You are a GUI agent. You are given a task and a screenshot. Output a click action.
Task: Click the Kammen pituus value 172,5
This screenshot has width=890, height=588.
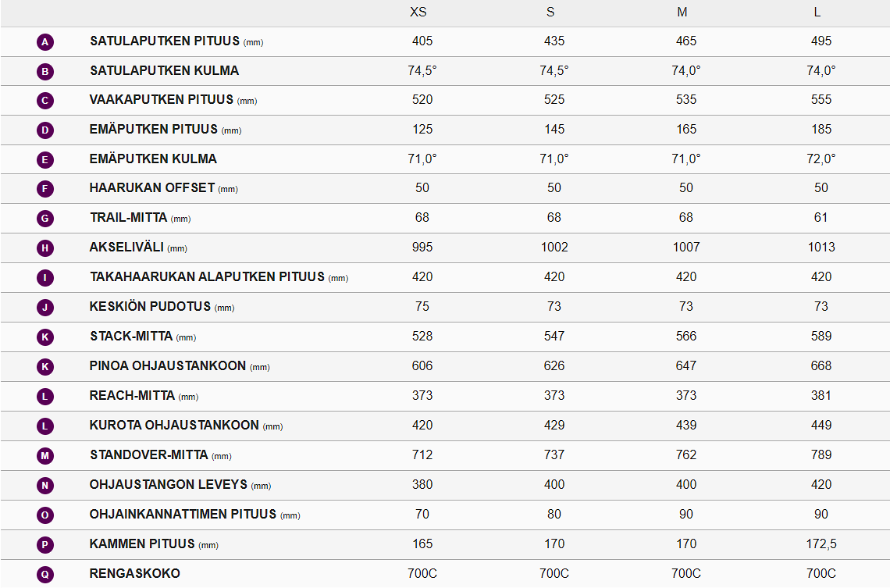(821, 544)
